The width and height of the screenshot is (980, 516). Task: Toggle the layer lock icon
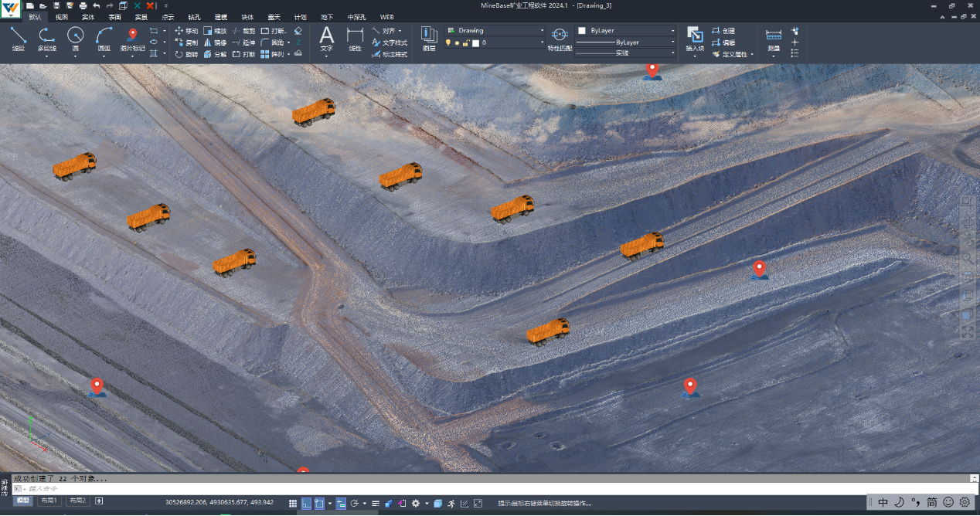tap(466, 43)
